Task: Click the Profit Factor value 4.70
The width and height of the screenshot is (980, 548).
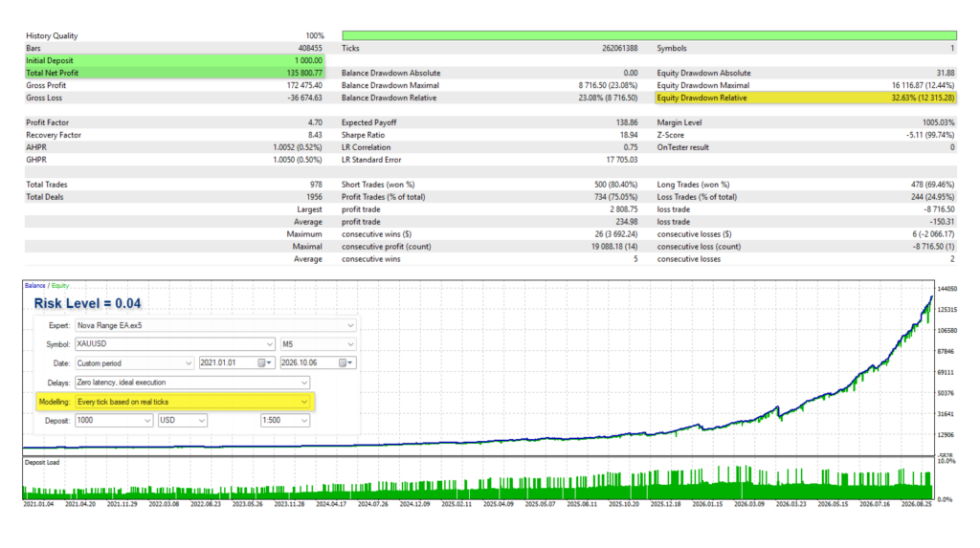Action: coord(316,122)
